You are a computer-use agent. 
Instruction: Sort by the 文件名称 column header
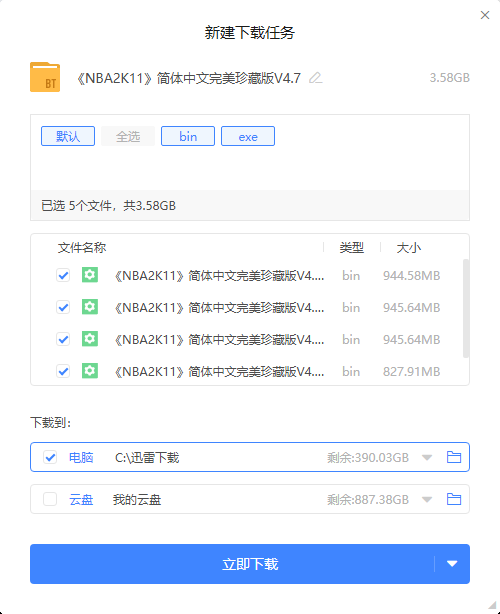pyautogui.click(x=82, y=247)
